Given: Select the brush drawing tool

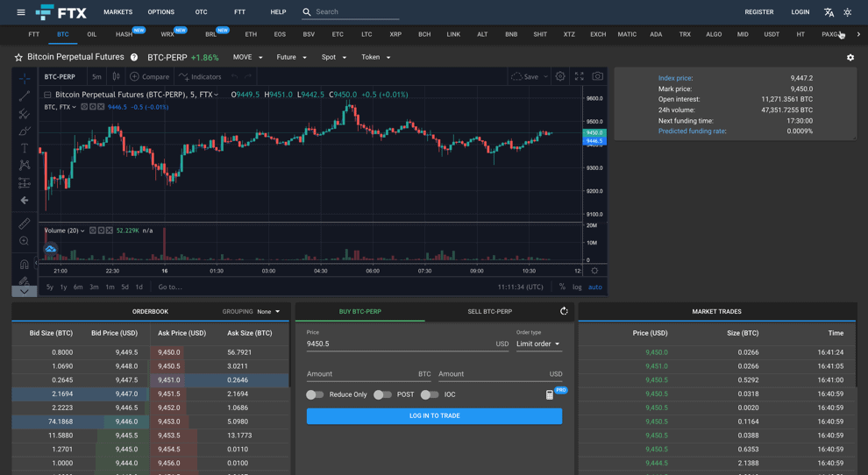Looking at the screenshot, I should click(25, 131).
